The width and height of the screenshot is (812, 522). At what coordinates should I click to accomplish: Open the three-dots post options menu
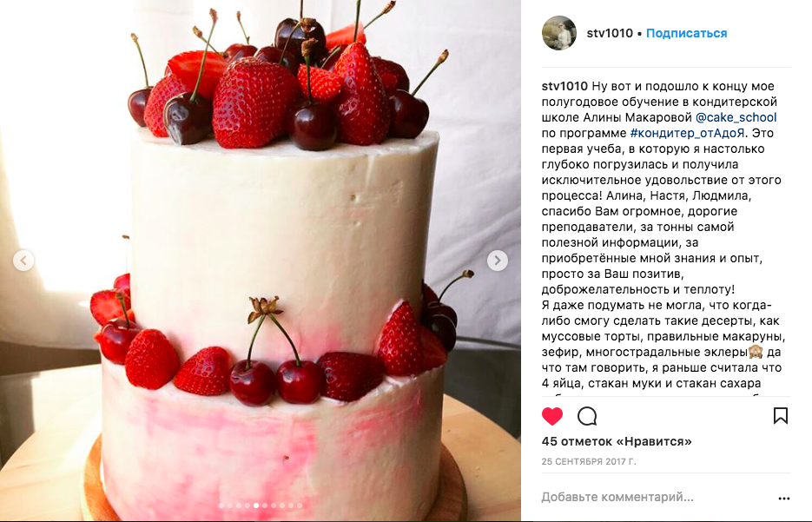tap(784, 499)
